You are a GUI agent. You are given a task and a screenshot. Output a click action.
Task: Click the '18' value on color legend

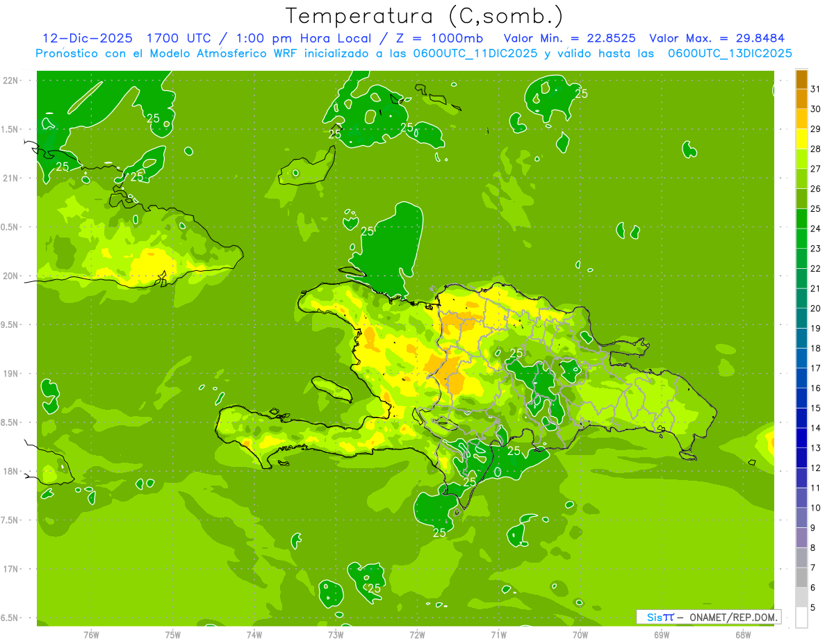816,348
